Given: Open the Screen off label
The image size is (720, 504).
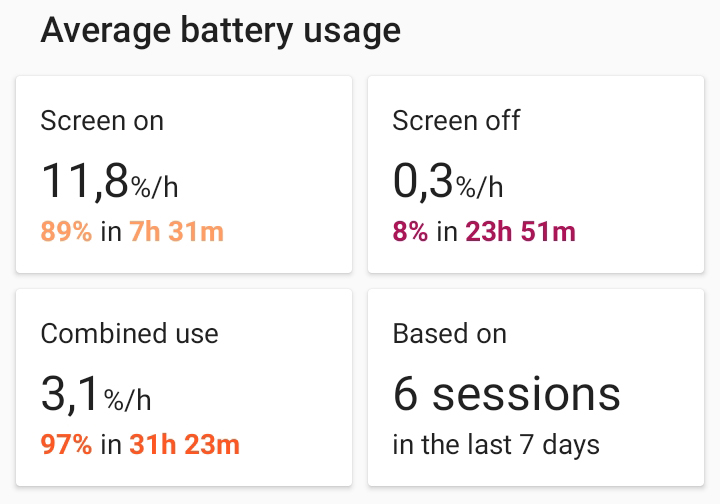Looking at the screenshot, I should (456, 121).
